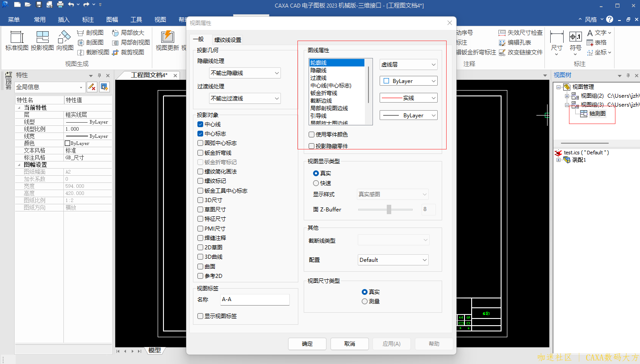
Task: Click the 投影视图 (projection view) icon
Action: (x=42, y=37)
